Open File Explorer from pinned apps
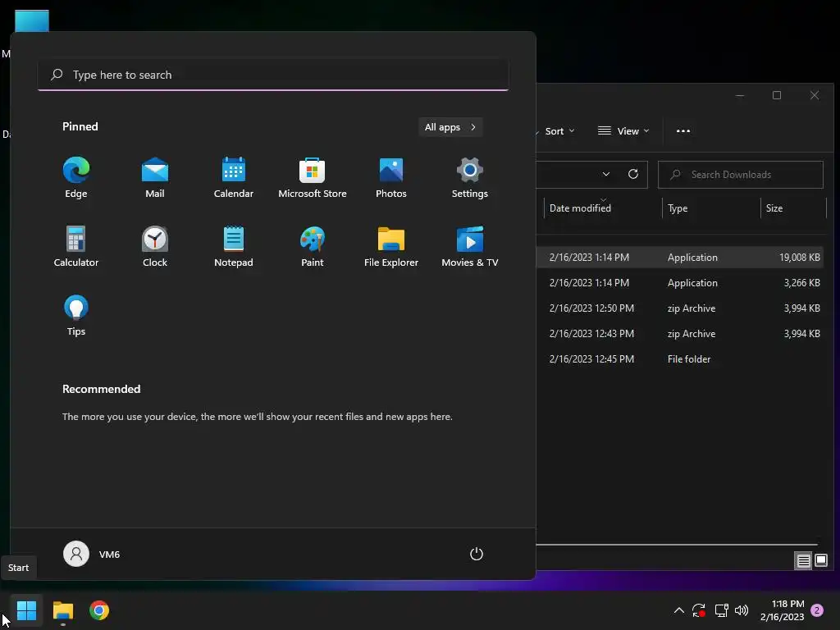Screen dimensions: 840x630 391,246
